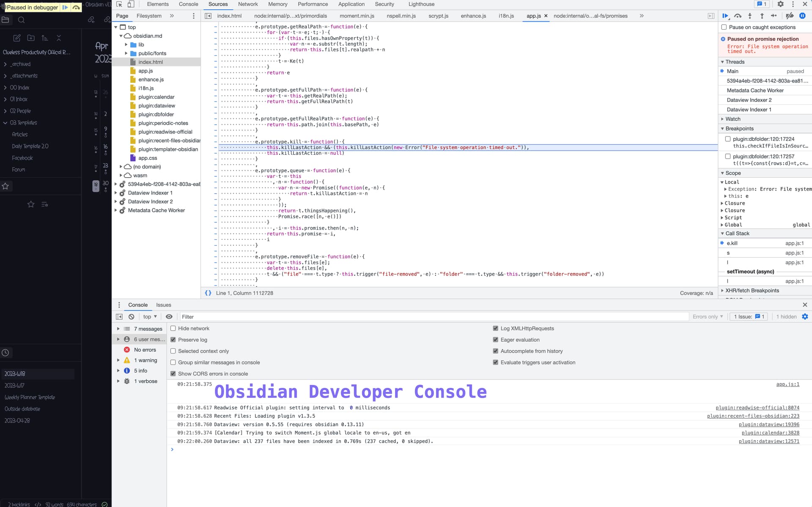Disable the Preserve log checkbox
The height and width of the screenshot is (507, 812).
(173, 340)
